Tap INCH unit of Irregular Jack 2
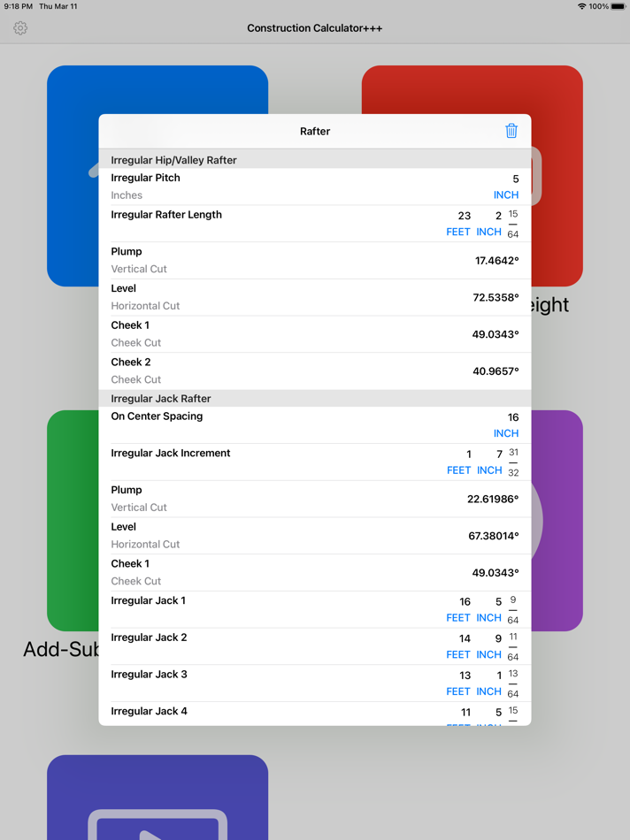 point(488,654)
